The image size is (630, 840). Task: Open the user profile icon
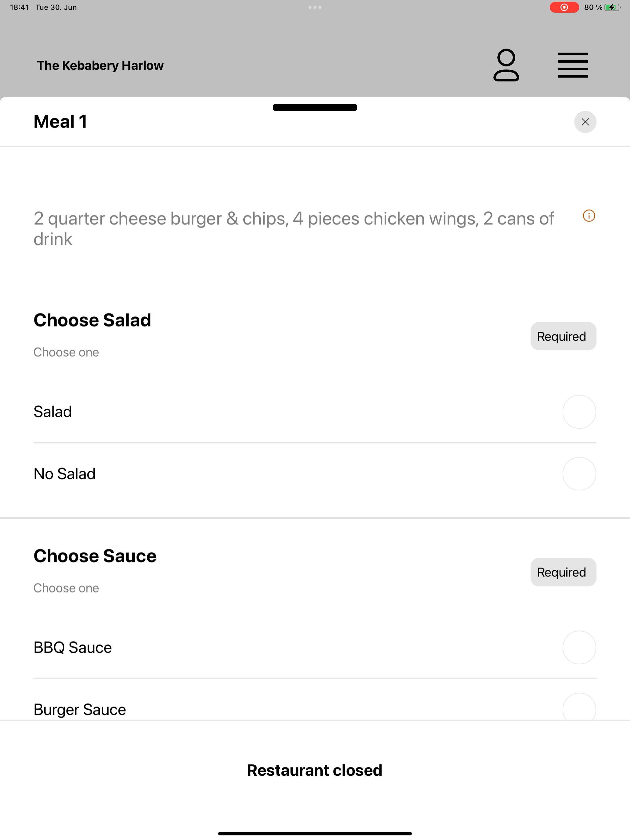pyautogui.click(x=506, y=65)
